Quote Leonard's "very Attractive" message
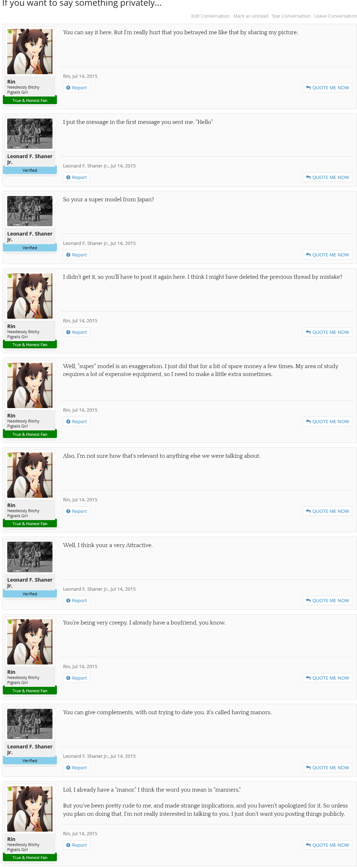 (327, 600)
